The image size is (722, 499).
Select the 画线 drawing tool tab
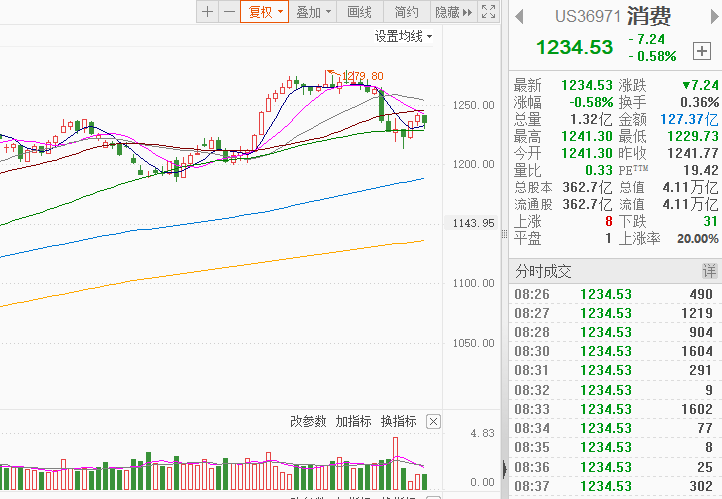click(x=360, y=12)
